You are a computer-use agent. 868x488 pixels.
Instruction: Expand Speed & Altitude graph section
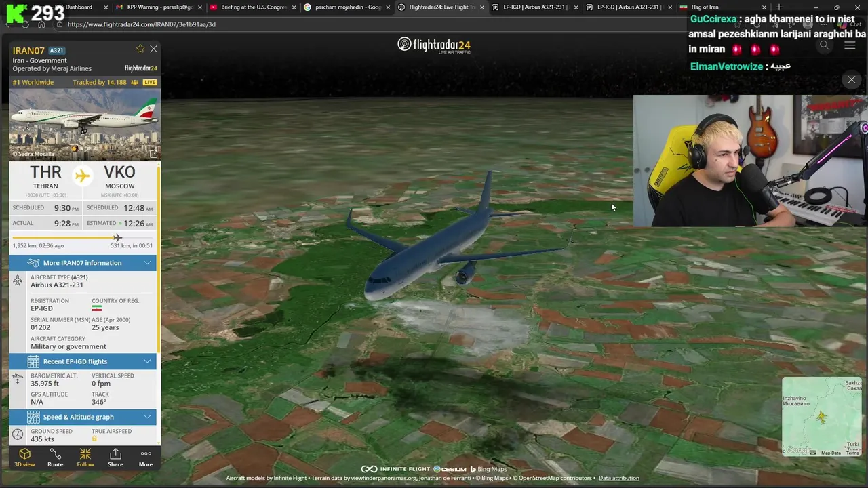pos(83,417)
